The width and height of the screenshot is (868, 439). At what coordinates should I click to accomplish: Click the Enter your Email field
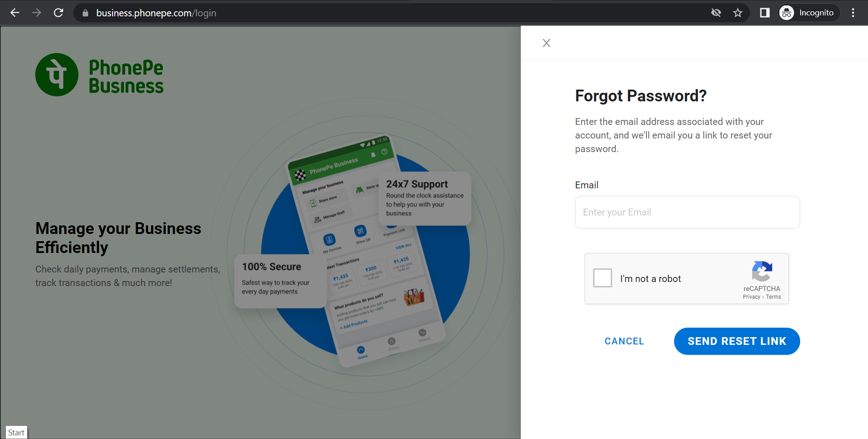[687, 212]
